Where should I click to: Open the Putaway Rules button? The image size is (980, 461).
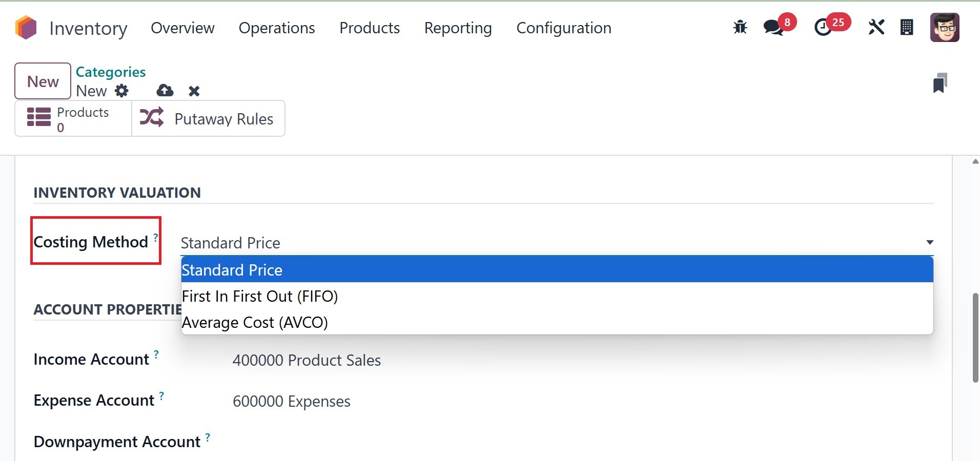pos(208,119)
